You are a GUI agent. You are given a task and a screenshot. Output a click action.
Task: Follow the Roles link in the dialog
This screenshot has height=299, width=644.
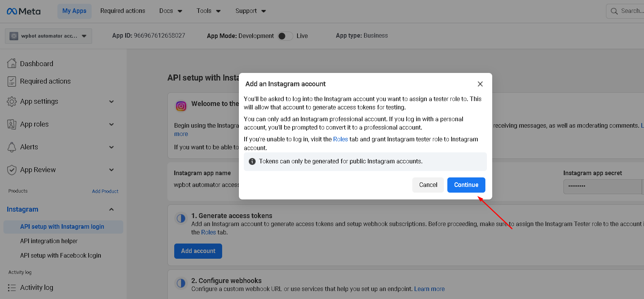(x=340, y=139)
